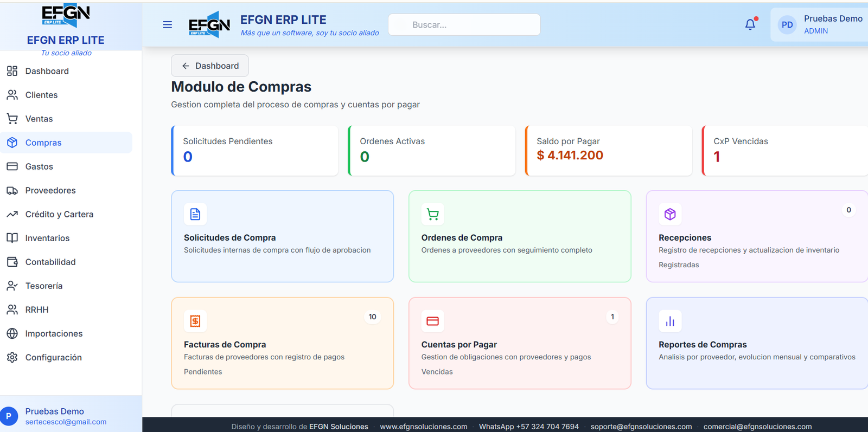Go to Ventas module
The height and width of the screenshot is (432, 868).
(66, 119)
